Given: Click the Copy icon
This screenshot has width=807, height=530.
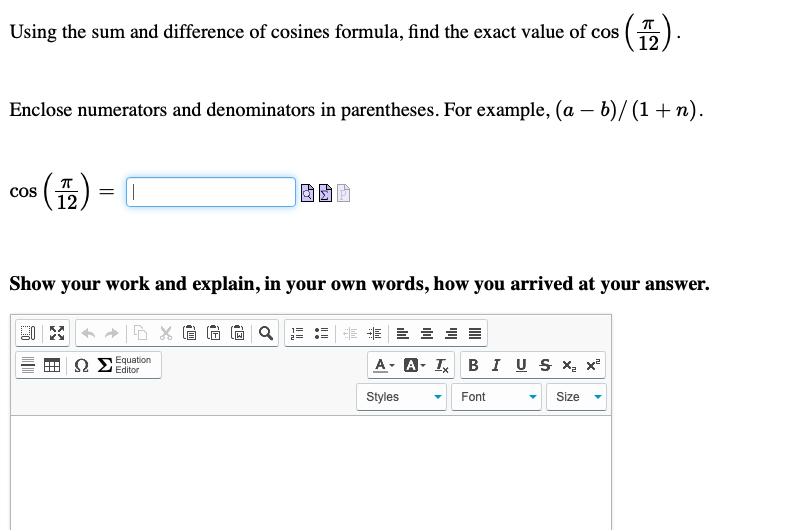Looking at the screenshot, I should (141, 333).
